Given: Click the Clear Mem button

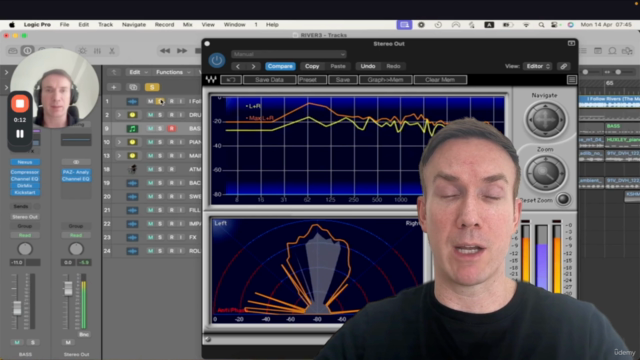Looking at the screenshot, I should click(440, 80).
